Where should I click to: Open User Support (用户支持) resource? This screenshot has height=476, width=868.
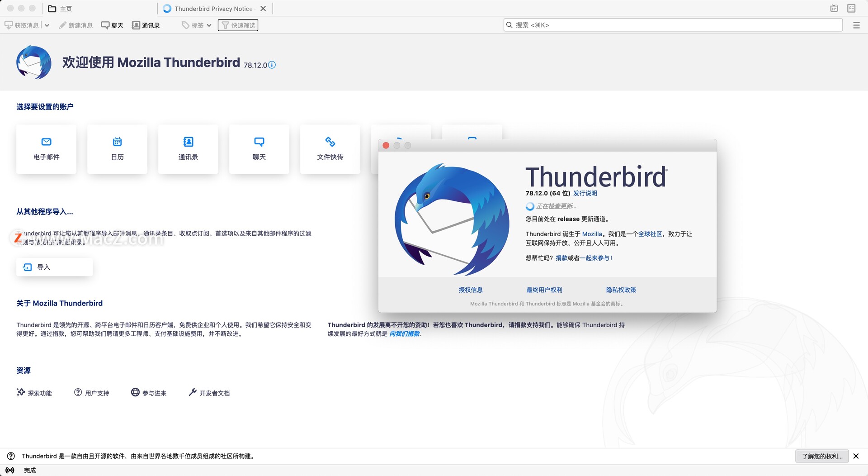pos(92,393)
